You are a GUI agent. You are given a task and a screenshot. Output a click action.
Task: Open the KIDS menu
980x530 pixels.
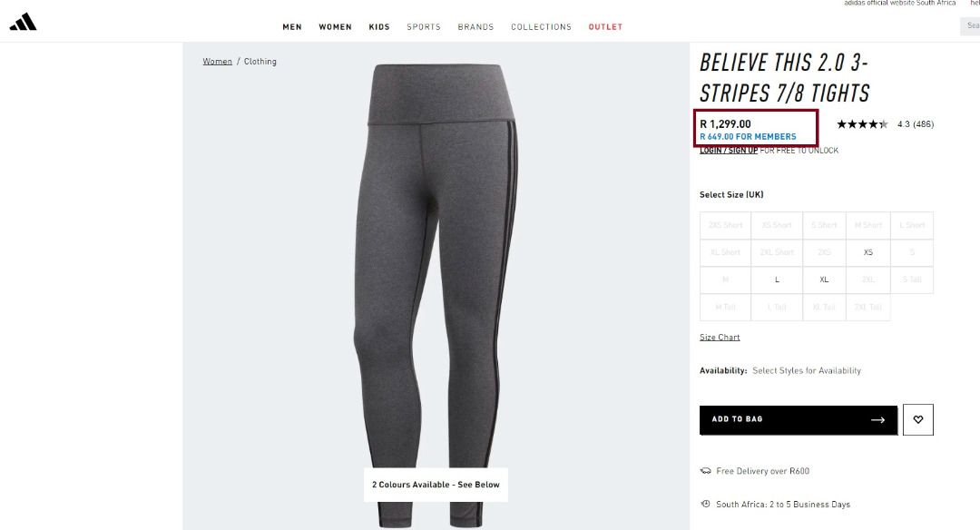point(378,27)
